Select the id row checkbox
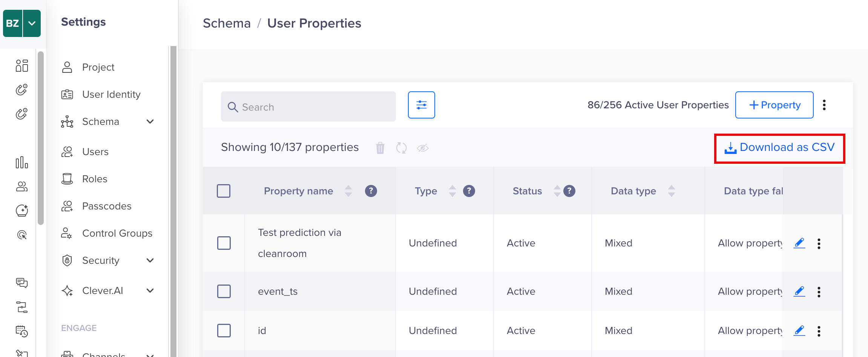 (224, 331)
